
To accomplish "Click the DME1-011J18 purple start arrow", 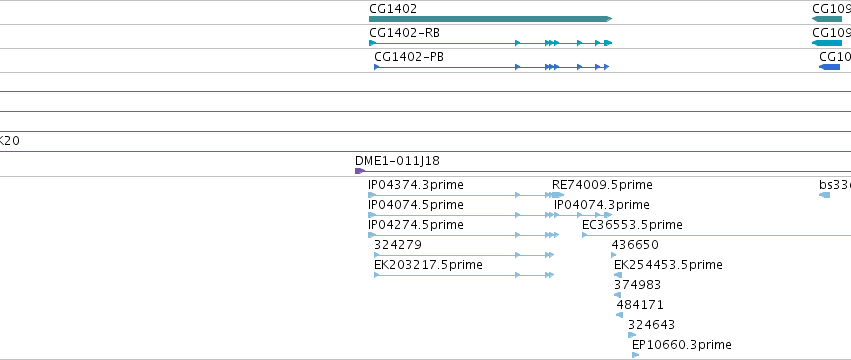I will (x=360, y=171).
